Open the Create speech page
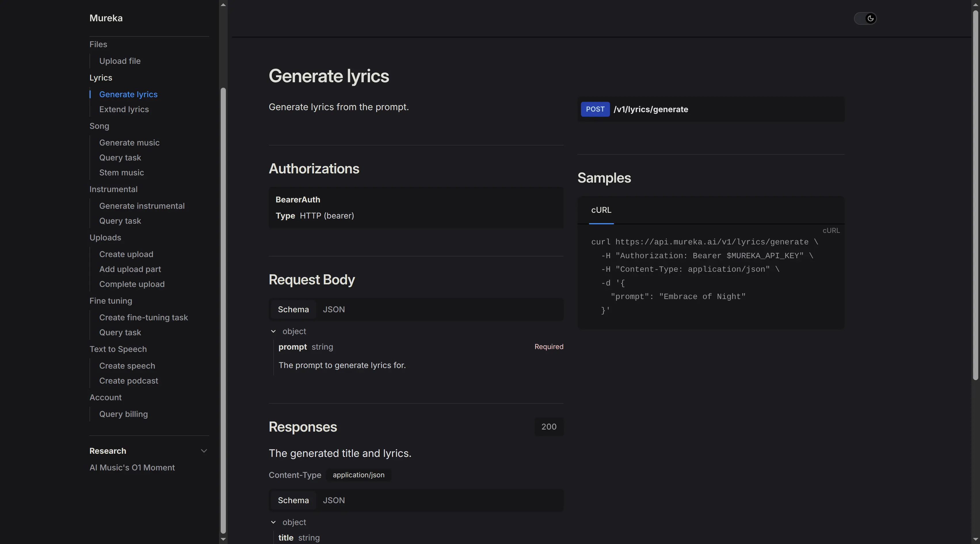 click(127, 366)
